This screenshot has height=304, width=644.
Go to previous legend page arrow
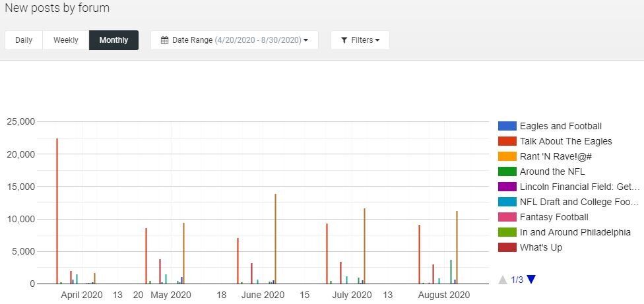[x=503, y=280]
